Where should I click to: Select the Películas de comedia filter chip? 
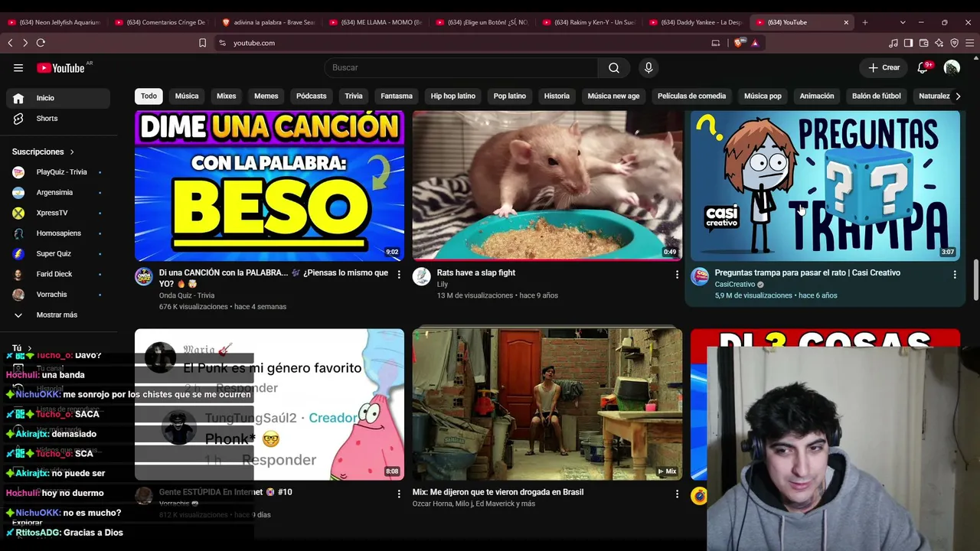click(691, 96)
